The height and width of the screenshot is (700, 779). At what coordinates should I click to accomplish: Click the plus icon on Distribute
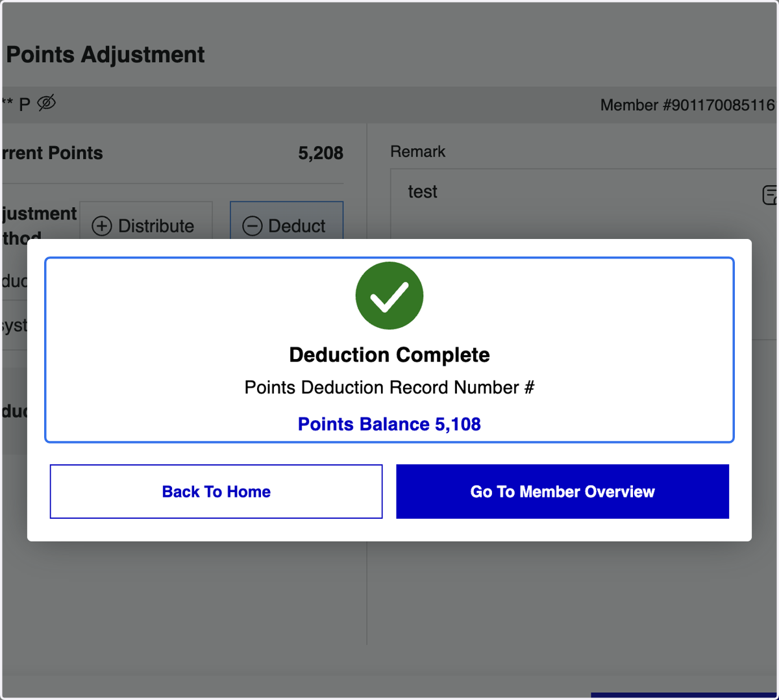[102, 226]
